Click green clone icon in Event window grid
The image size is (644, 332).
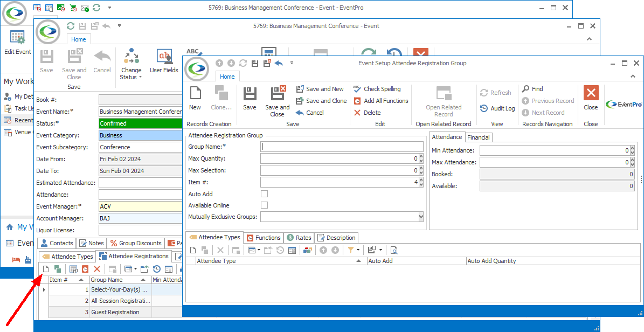[x=58, y=269]
